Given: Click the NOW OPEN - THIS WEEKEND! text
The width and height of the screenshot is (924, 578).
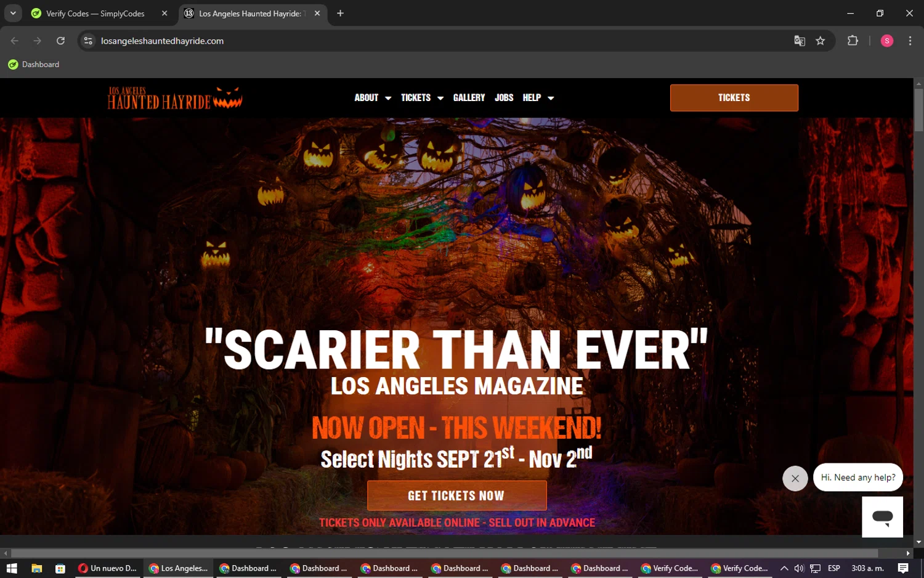Looking at the screenshot, I should (456, 428).
